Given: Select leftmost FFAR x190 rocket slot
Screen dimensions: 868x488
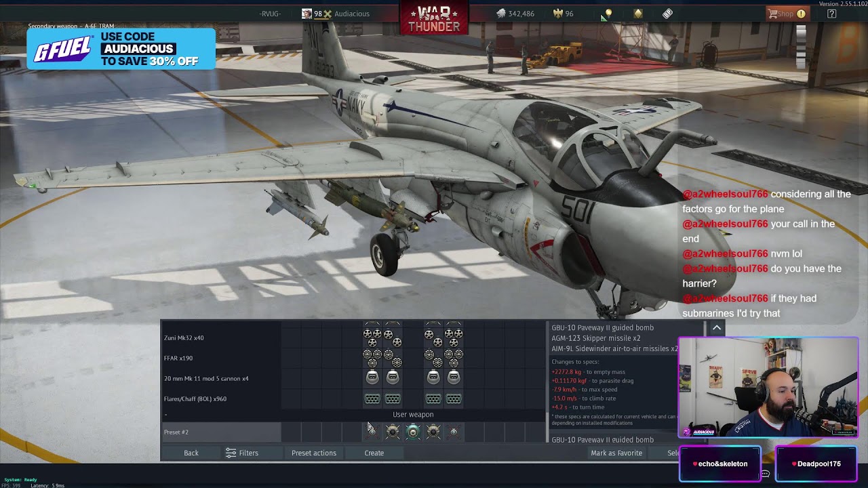Looking at the screenshot, I should [x=372, y=358].
